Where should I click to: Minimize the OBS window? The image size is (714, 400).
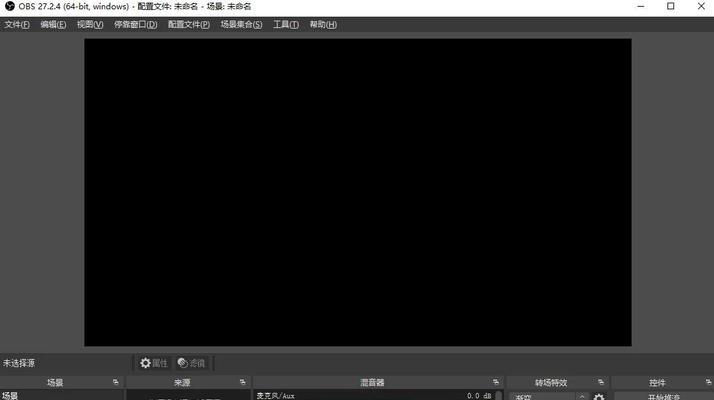641,6
